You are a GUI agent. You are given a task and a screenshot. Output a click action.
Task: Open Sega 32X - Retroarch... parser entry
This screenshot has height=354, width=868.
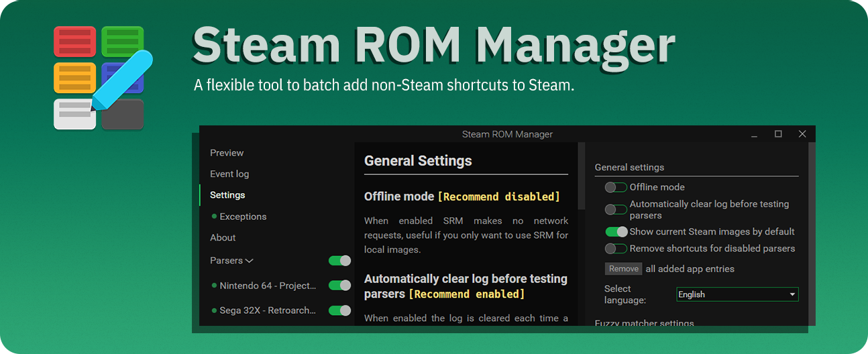[268, 310]
